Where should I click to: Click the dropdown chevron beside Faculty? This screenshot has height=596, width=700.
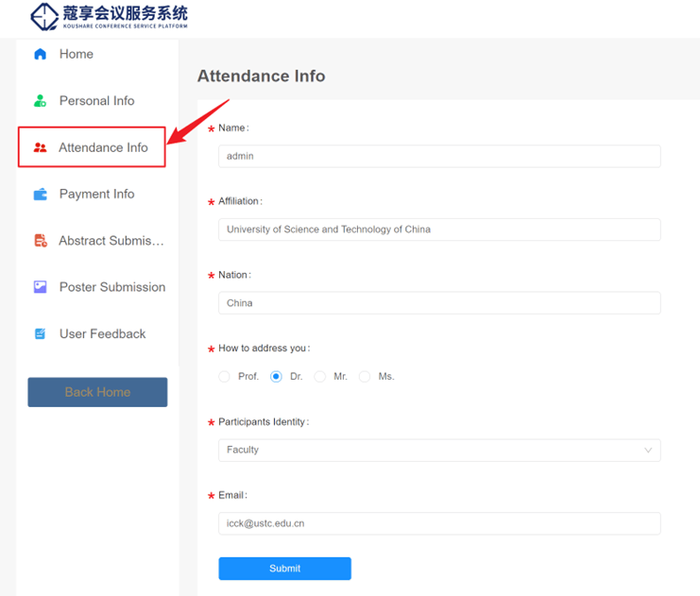tap(648, 451)
